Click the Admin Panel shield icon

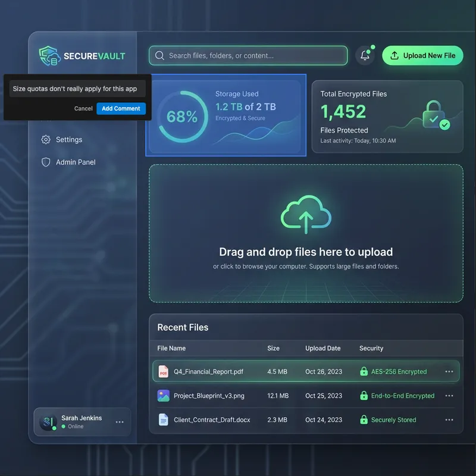(x=46, y=162)
